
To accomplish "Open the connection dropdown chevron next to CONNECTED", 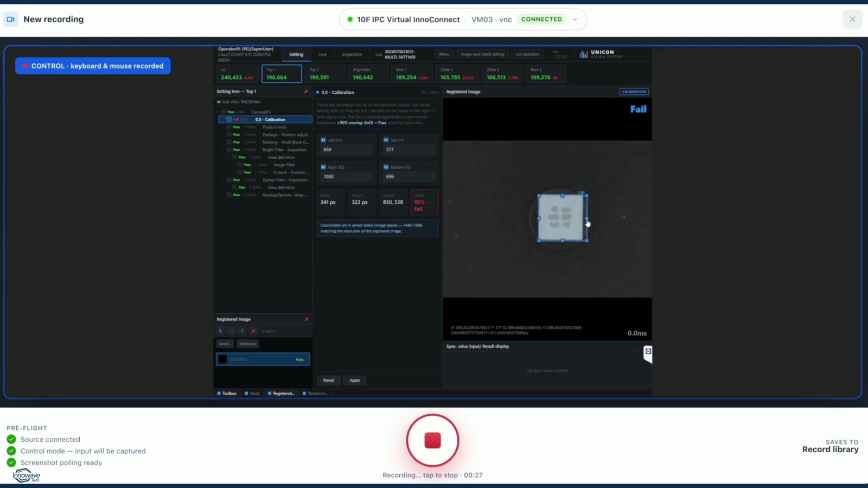I will pos(575,19).
